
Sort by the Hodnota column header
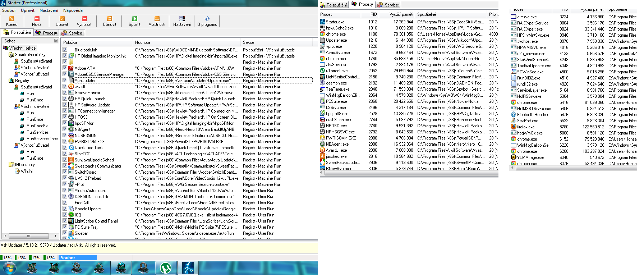click(x=187, y=42)
